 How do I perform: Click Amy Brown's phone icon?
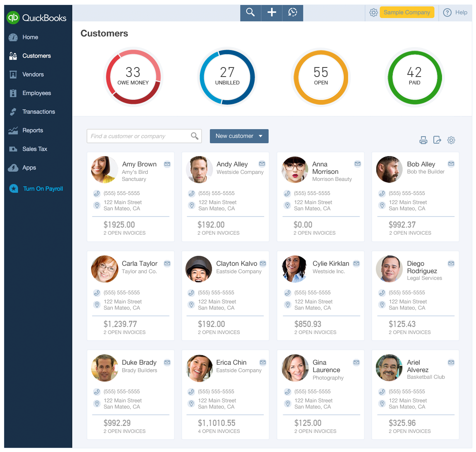97,193
